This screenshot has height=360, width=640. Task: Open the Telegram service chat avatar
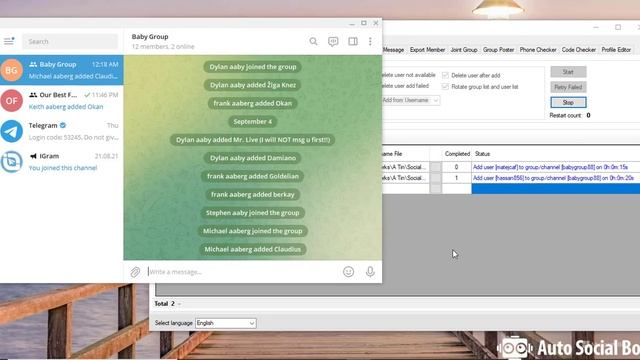11,131
